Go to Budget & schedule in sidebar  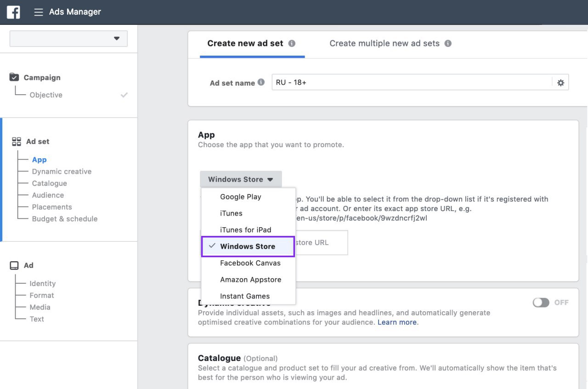(65, 219)
